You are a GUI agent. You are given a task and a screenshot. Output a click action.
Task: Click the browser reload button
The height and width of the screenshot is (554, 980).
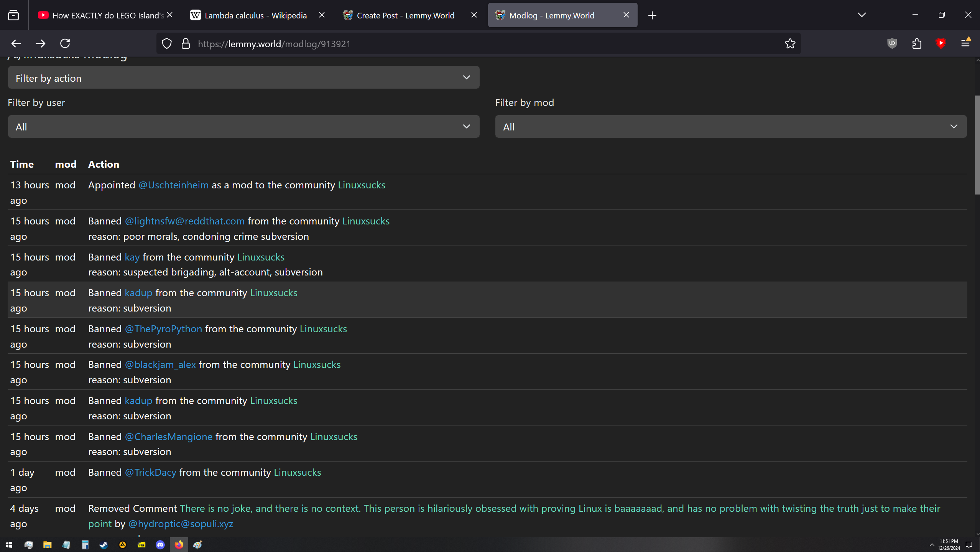click(x=65, y=43)
